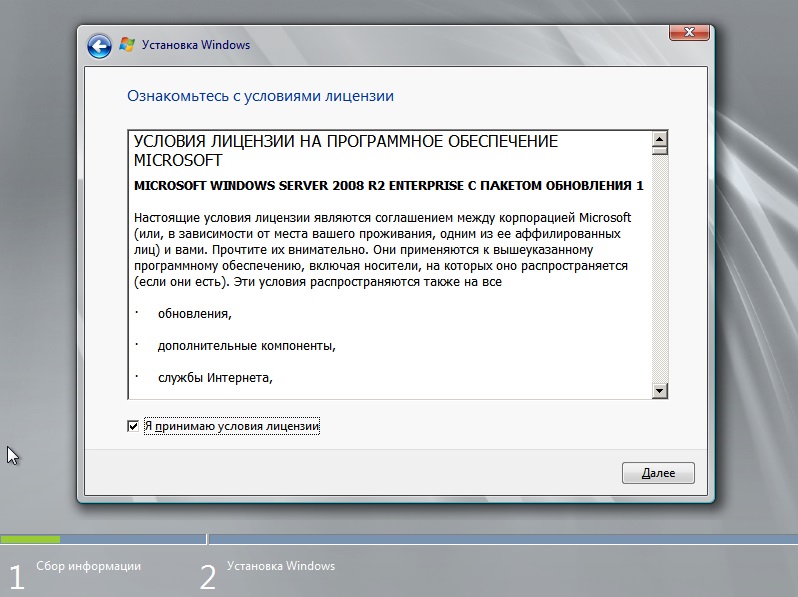Screen dimensions: 798x597
Task: Click the 'обновления,' bullet item
Action: point(194,314)
